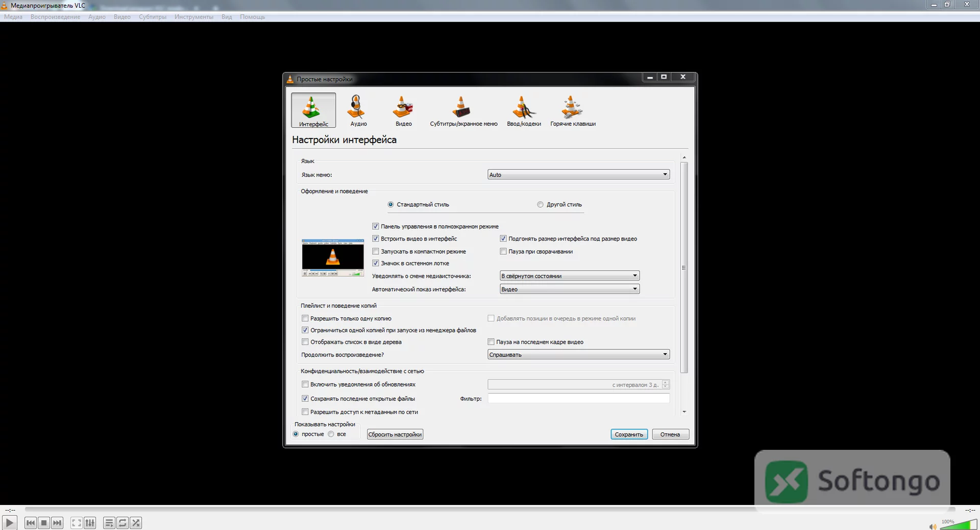Mute audio using speaker icon
The height and width of the screenshot is (530, 980).
[933, 526]
